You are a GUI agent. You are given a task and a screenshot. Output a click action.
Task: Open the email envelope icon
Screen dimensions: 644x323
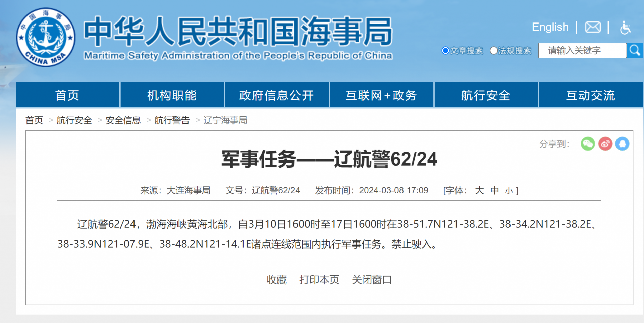click(593, 27)
